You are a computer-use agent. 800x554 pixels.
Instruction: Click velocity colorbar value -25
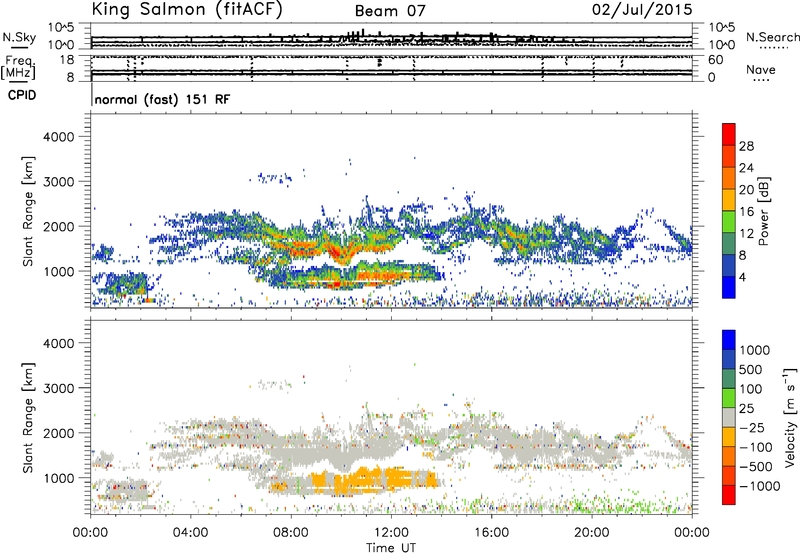point(752,427)
